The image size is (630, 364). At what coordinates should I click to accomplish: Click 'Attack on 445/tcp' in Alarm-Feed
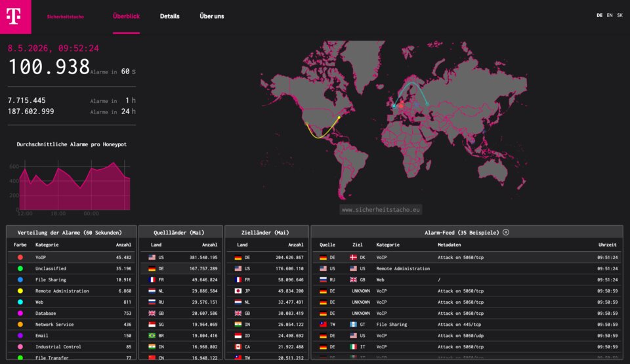pyautogui.click(x=459, y=325)
